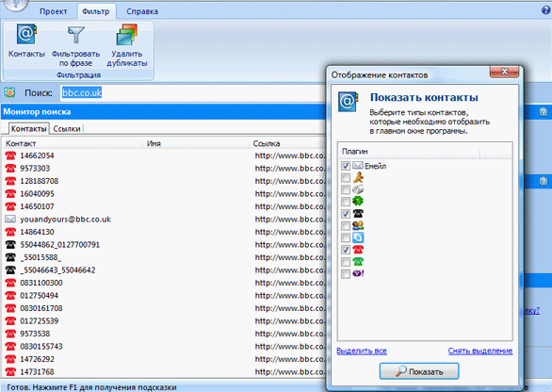Click the Удалить дубликаты icon

tap(127, 35)
